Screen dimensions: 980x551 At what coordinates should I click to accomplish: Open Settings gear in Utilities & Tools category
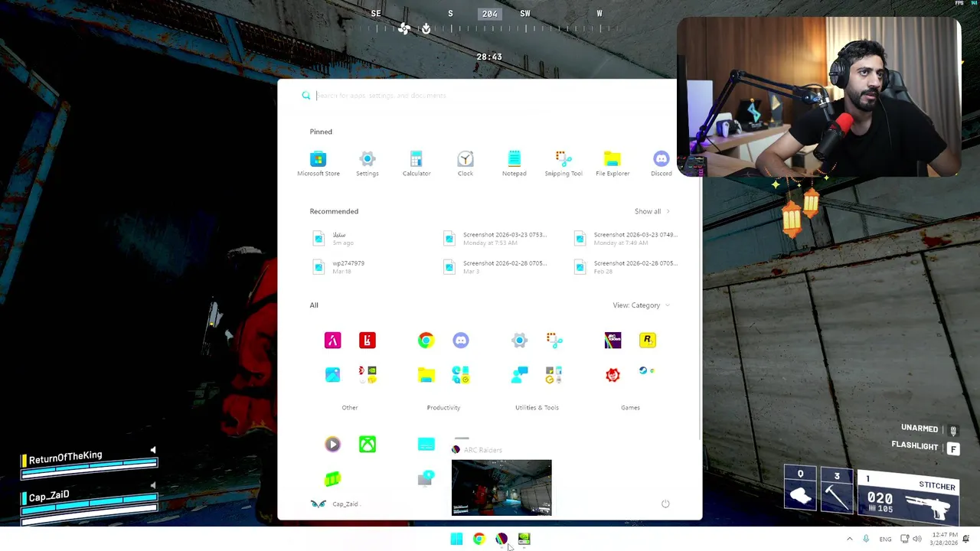pos(519,340)
